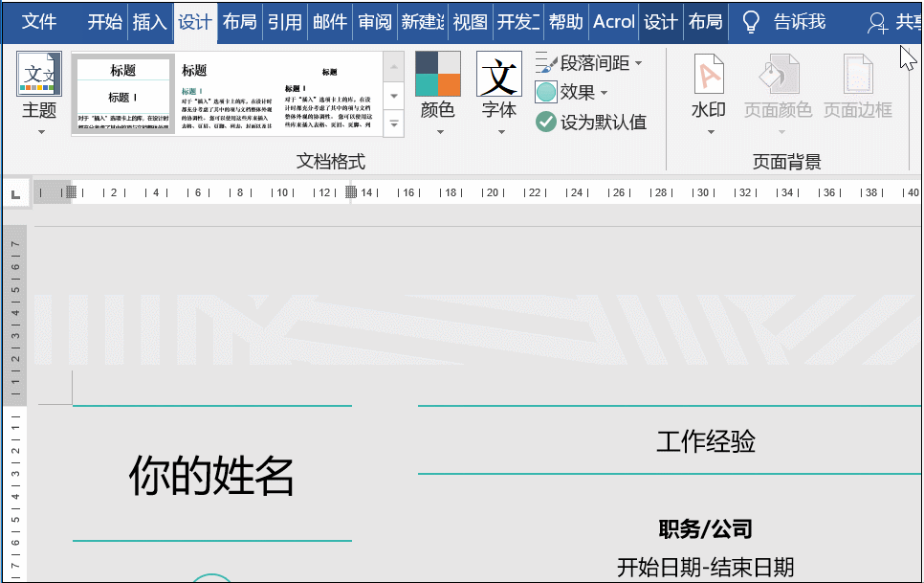The height and width of the screenshot is (583, 924).
Task: Switch to the 视图 view tab
Action: (x=471, y=22)
